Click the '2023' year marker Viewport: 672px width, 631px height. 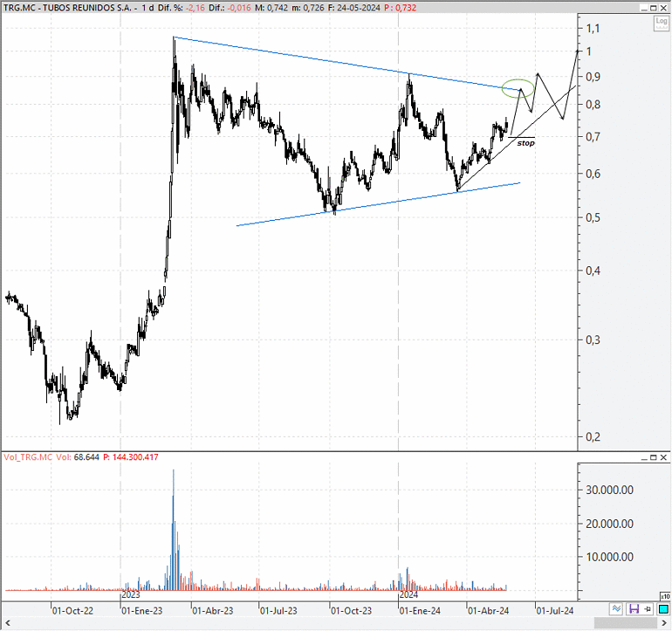[x=131, y=595]
